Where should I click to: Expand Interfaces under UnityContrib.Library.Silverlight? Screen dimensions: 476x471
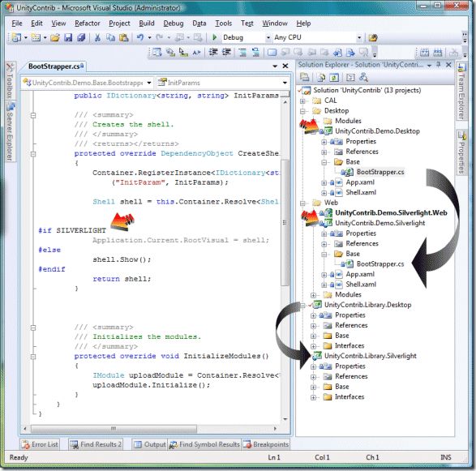tap(313, 397)
